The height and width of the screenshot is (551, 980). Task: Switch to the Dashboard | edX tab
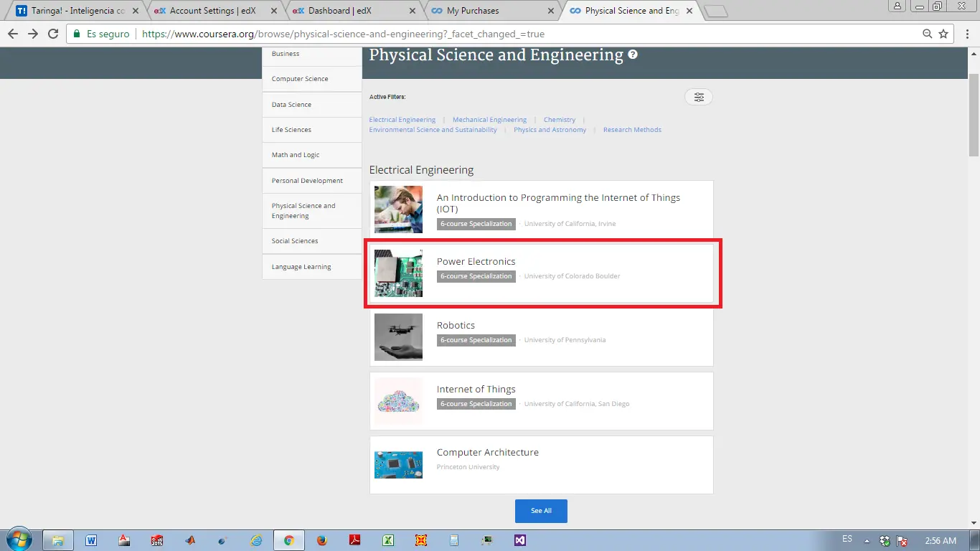[354, 11]
